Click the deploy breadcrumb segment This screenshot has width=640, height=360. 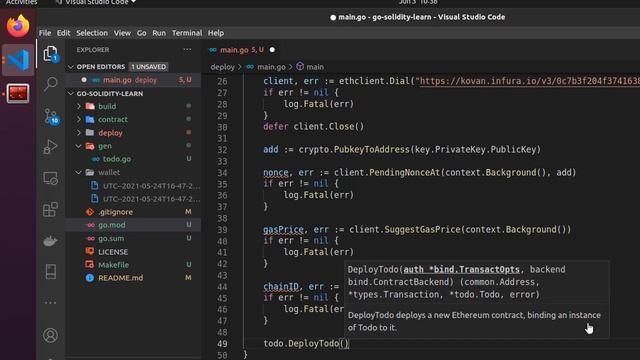point(222,67)
